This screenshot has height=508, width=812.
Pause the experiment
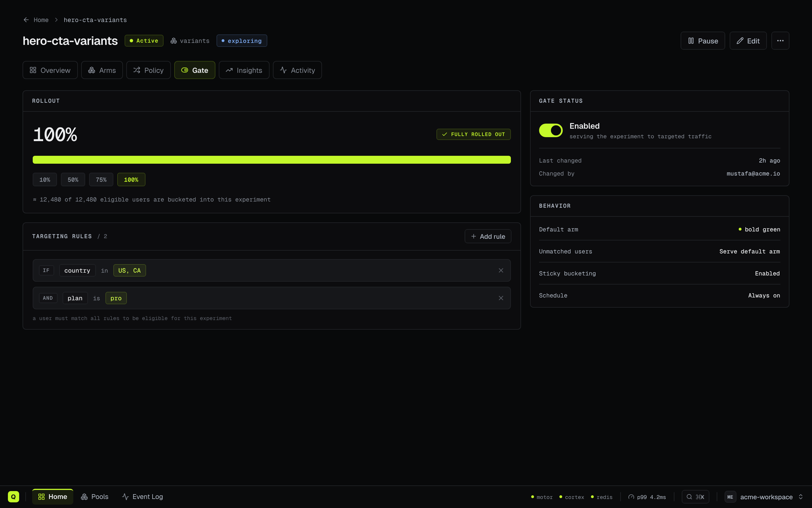(703, 41)
